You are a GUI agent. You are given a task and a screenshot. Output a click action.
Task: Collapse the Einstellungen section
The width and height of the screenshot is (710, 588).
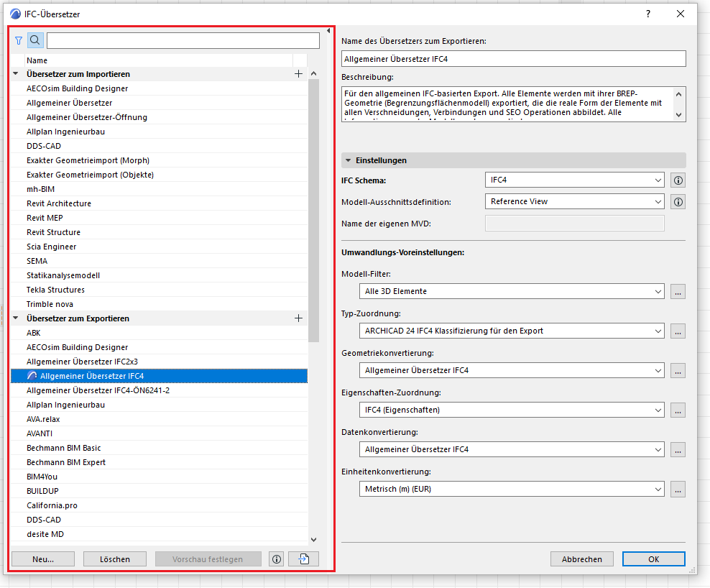349,160
